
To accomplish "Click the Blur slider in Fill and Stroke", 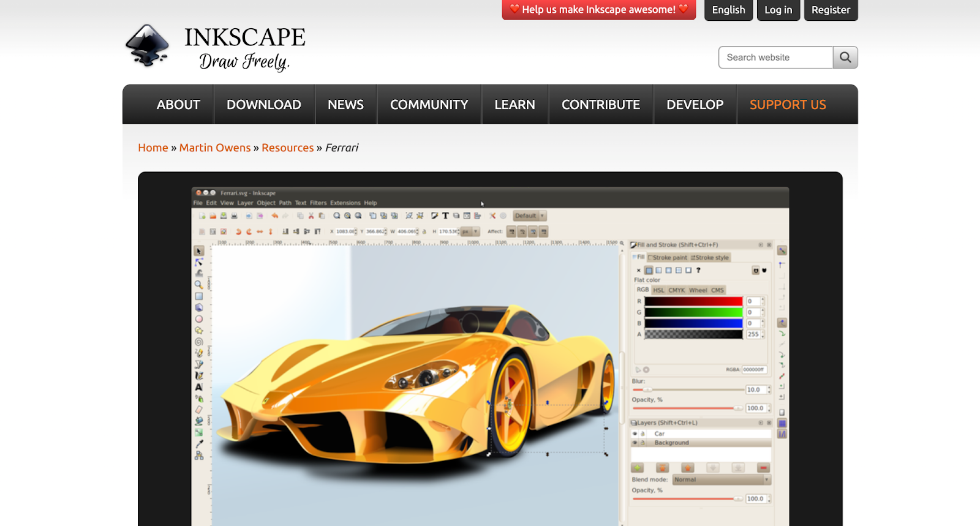I will [x=688, y=390].
